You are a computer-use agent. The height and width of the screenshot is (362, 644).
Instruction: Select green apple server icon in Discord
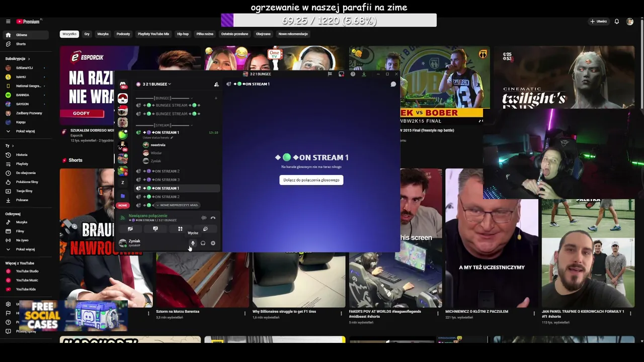123,134
